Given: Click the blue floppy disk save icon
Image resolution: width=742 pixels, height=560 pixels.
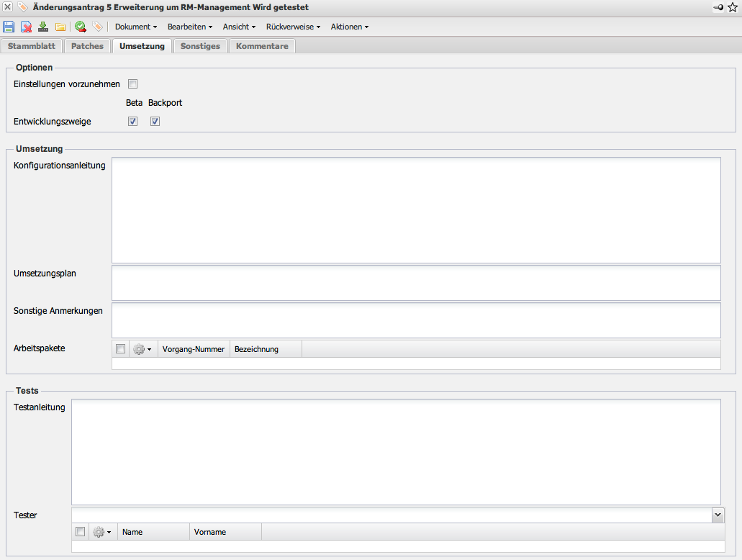Looking at the screenshot, I should tap(9, 27).
